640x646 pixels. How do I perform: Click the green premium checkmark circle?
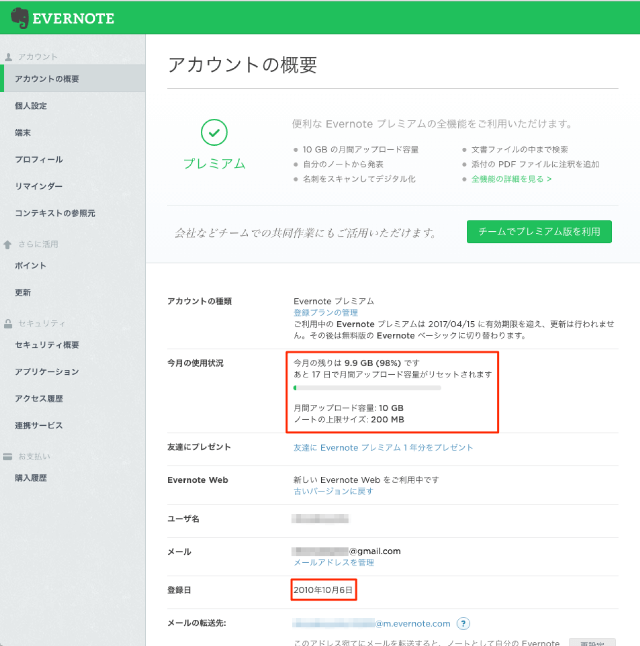[214, 132]
